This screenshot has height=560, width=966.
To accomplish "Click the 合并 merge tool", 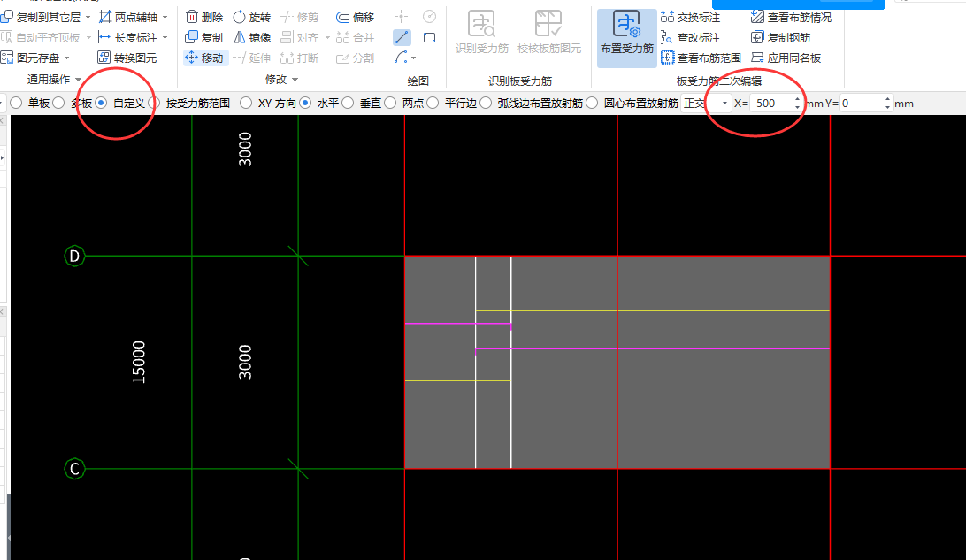I will click(x=356, y=37).
